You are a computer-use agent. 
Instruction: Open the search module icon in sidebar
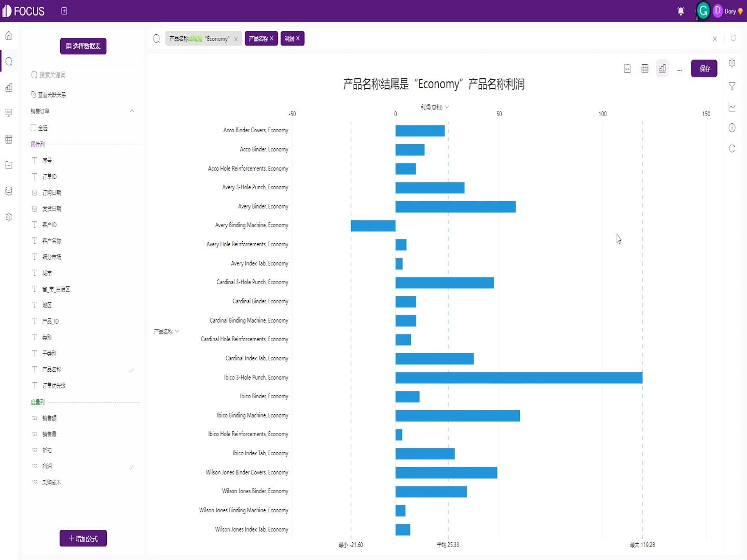point(9,62)
